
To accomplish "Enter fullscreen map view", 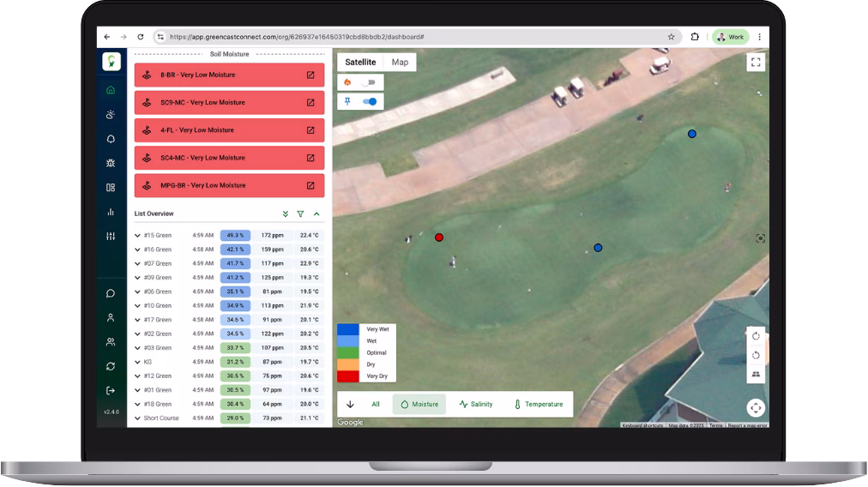I will [756, 63].
